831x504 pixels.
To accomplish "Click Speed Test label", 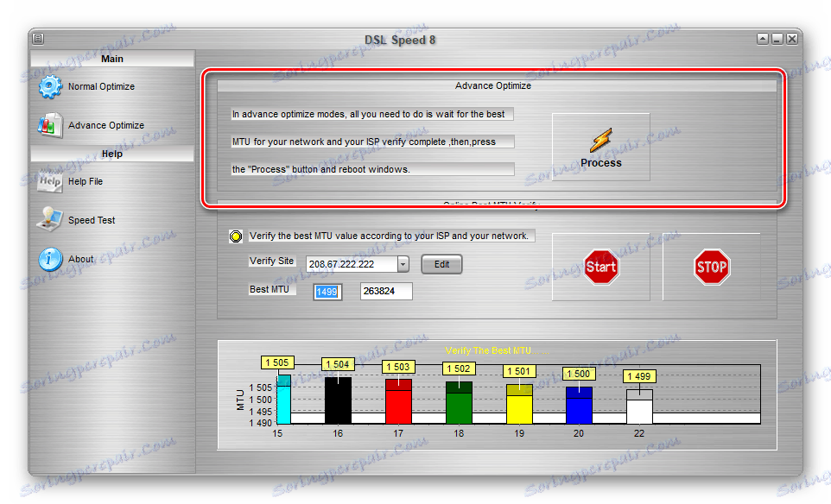I will click(x=92, y=220).
